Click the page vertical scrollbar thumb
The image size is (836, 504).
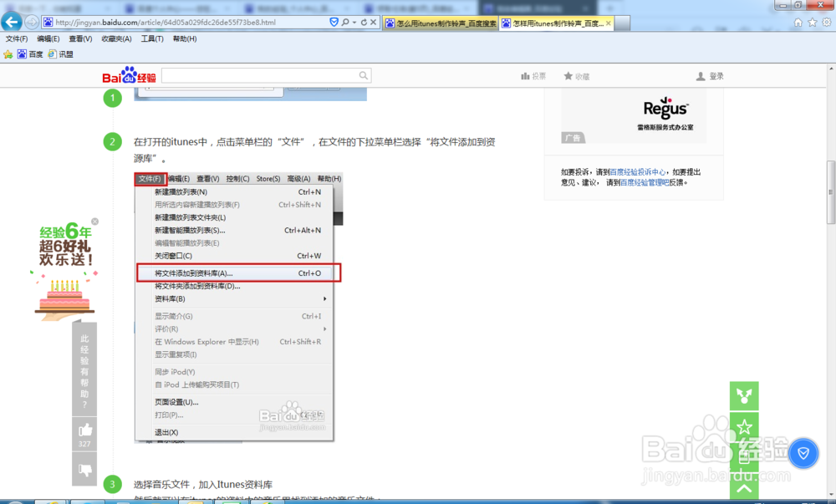tap(831, 191)
